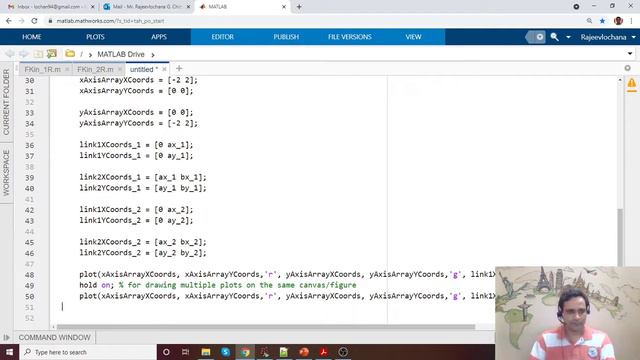Click the 'hold on;' code on line 49
640x360 pixels.
tap(97, 285)
